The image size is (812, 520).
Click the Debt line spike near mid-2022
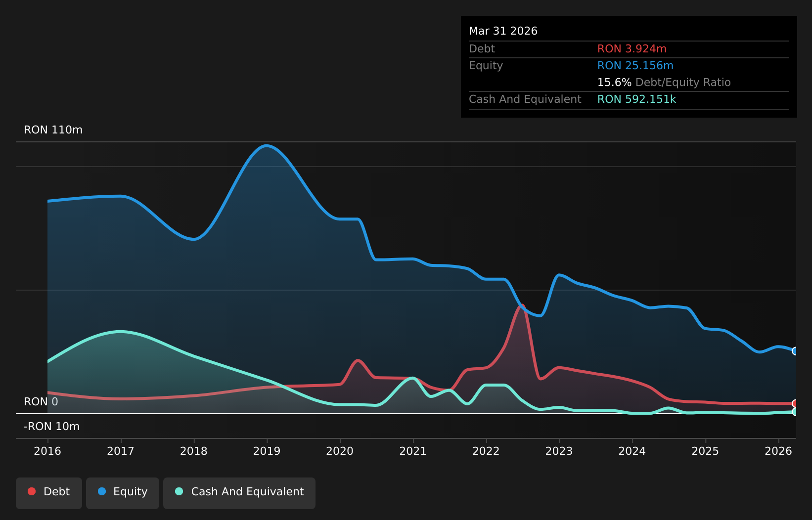pos(522,305)
